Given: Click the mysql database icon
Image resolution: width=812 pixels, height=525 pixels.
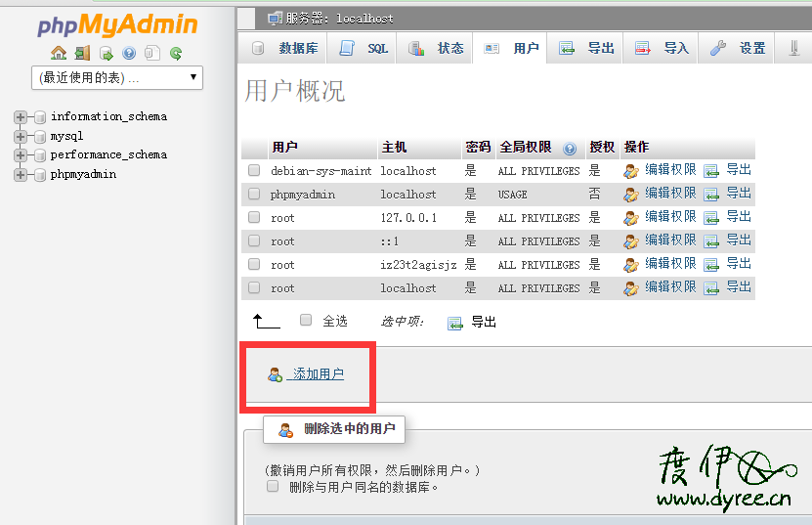Looking at the screenshot, I should [40, 137].
